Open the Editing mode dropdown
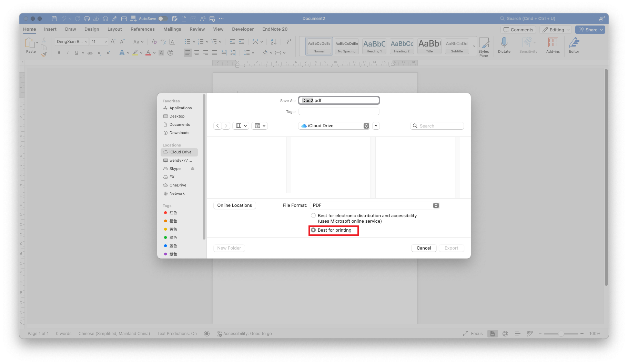Viewport: 628px width, 364px height. 556,30
